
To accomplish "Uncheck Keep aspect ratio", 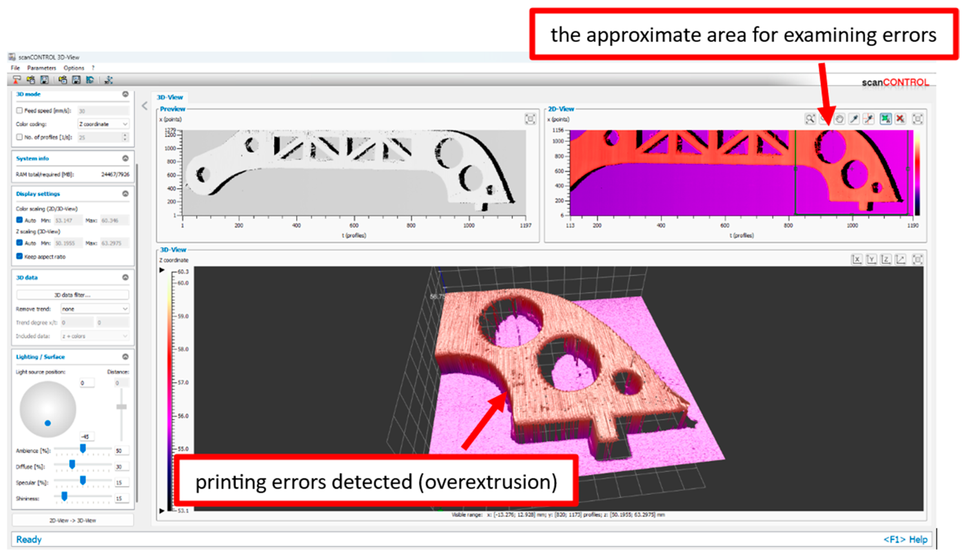I will pos(19,256).
